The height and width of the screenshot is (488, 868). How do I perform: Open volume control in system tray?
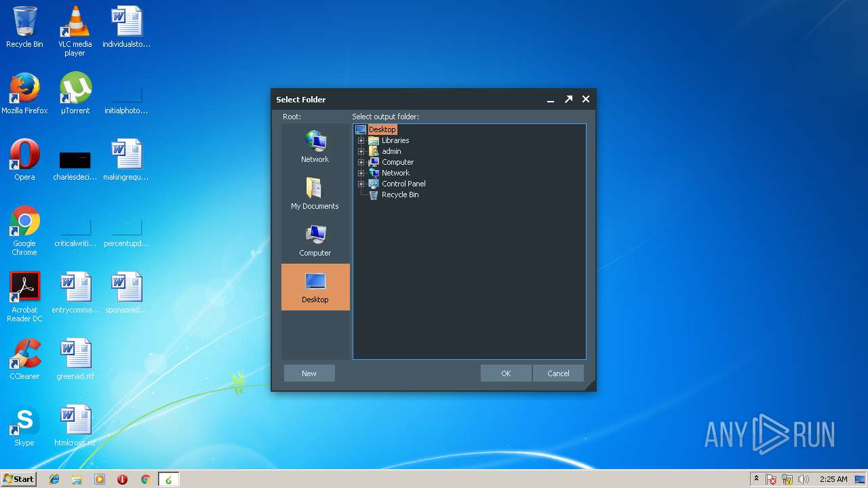[x=804, y=479]
